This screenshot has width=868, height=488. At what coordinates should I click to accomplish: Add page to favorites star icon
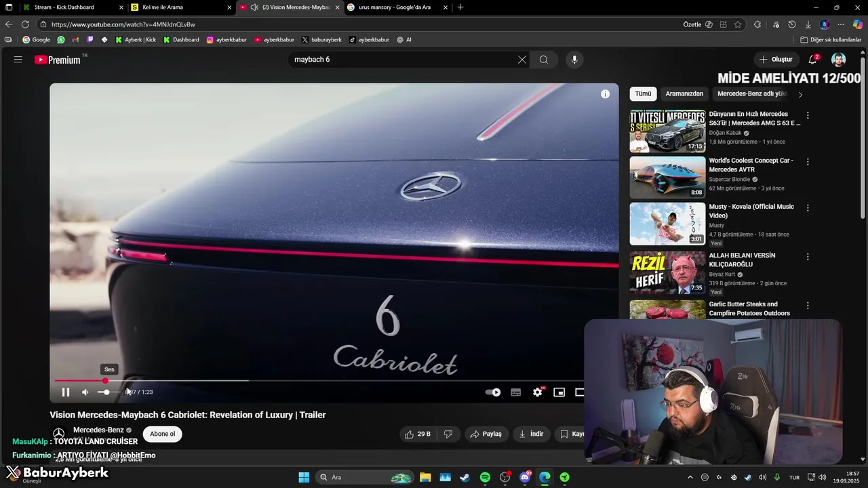(738, 24)
